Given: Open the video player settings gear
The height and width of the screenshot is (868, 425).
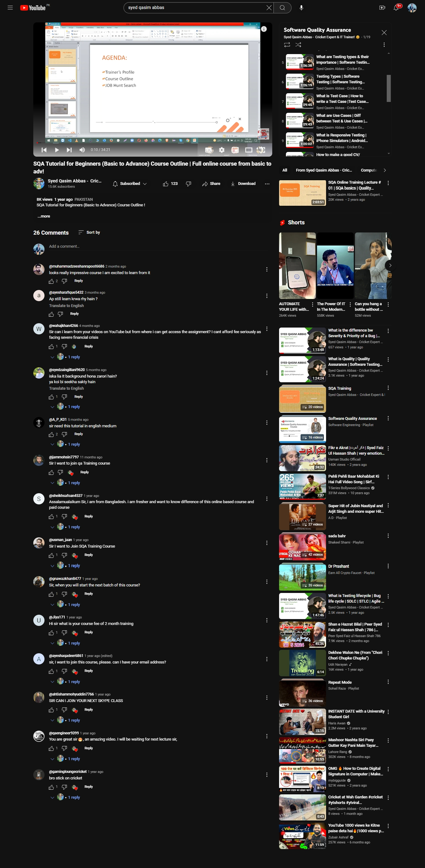Looking at the screenshot, I should 222,149.
